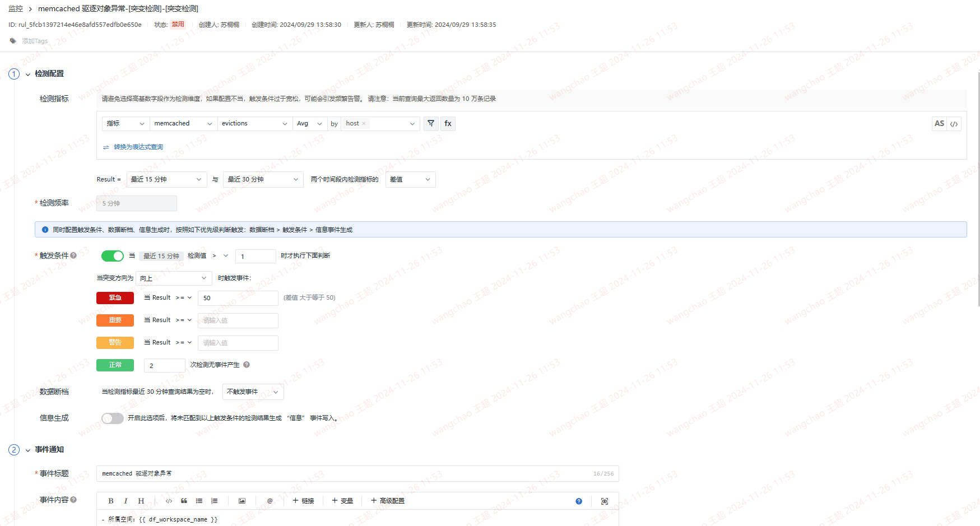Click the page vertical scrollbar
This screenshot has width=980, height=526.
click(x=978, y=190)
